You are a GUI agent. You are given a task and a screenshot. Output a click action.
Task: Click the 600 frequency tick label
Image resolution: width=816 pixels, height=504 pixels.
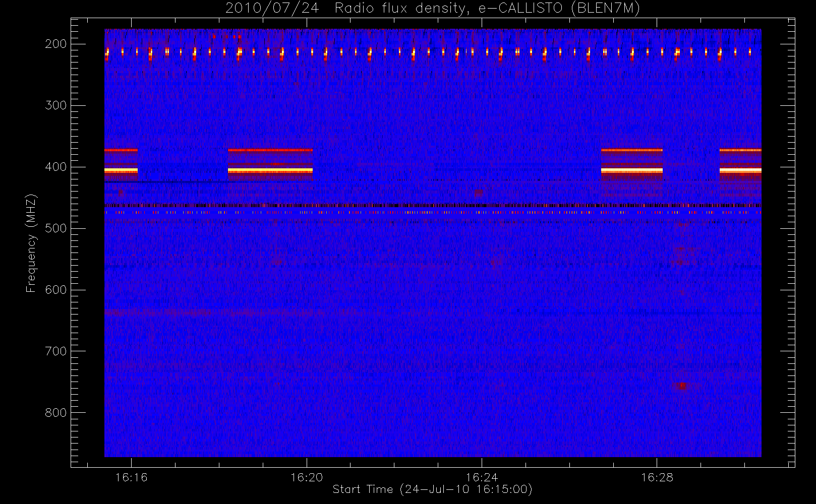coord(56,290)
